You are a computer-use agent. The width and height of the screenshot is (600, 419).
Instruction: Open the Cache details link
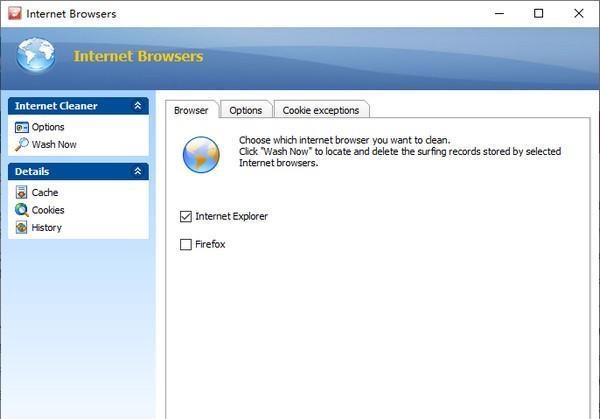[45, 192]
